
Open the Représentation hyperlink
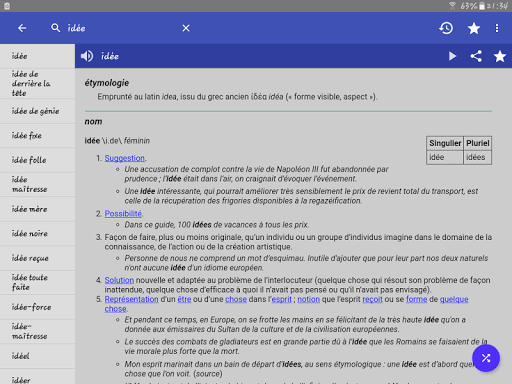(132, 299)
